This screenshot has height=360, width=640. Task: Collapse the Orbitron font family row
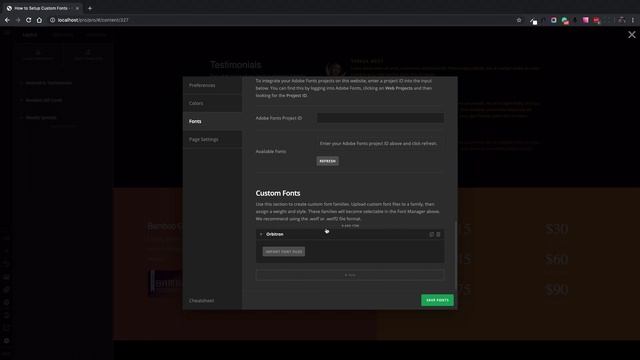click(x=261, y=234)
